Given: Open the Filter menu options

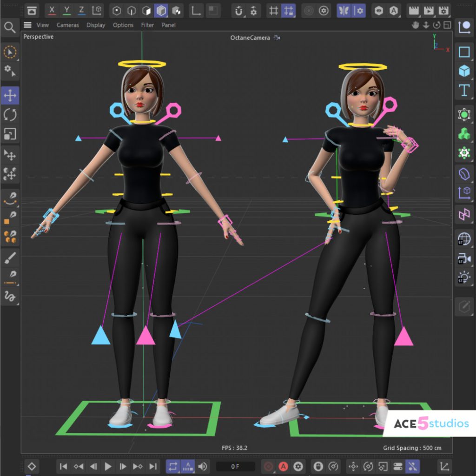Looking at the screenshot, I should 147,25.
